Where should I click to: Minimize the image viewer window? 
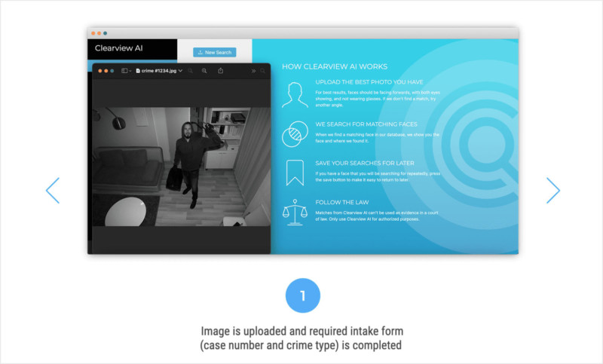106,71
